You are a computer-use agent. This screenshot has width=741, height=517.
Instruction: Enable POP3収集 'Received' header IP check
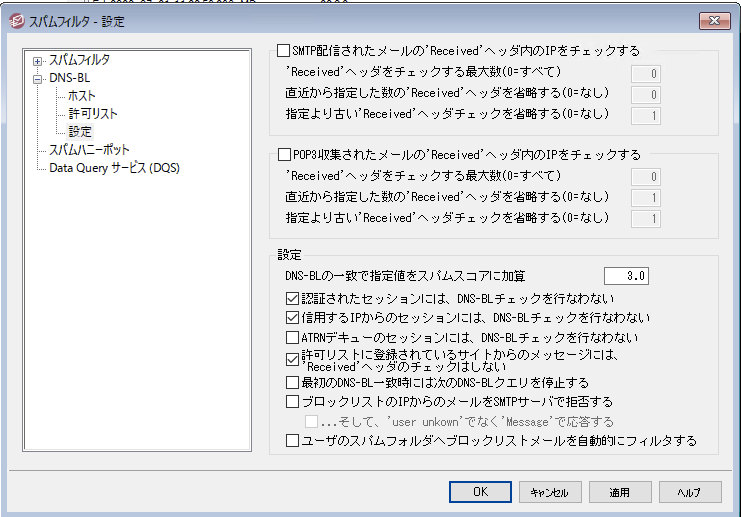[x=284, y=155]
